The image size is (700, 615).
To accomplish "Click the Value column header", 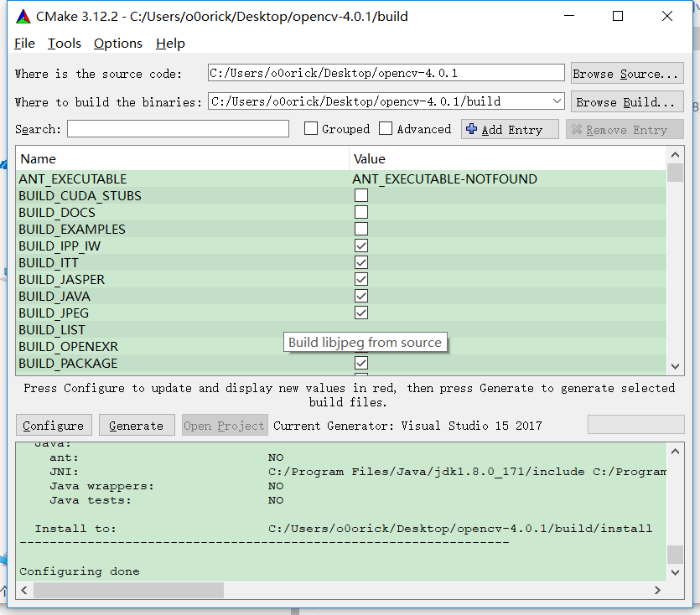I will coord(507,158).
